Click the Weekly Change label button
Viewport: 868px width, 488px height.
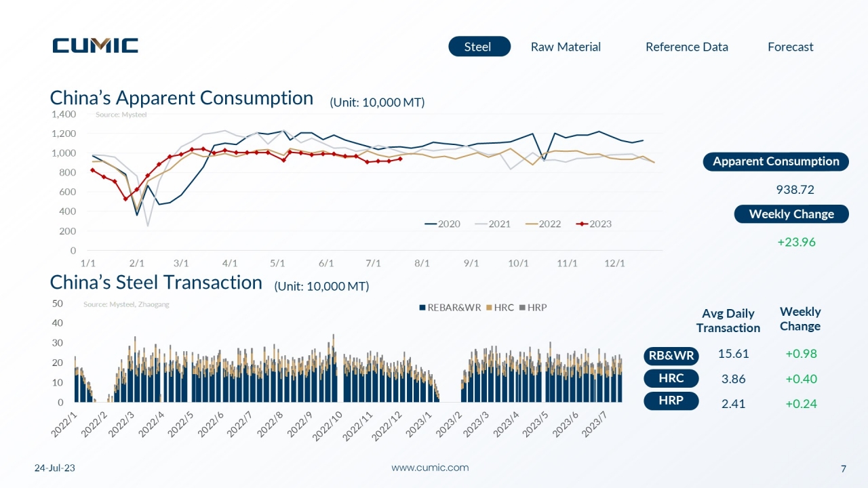(x=791, y=214)
